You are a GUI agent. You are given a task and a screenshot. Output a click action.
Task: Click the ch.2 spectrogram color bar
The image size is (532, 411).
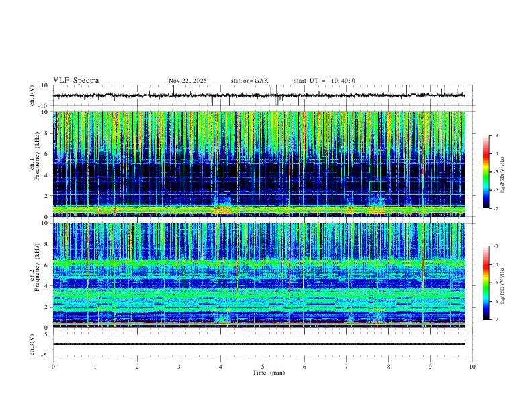(x=486, y=283)
